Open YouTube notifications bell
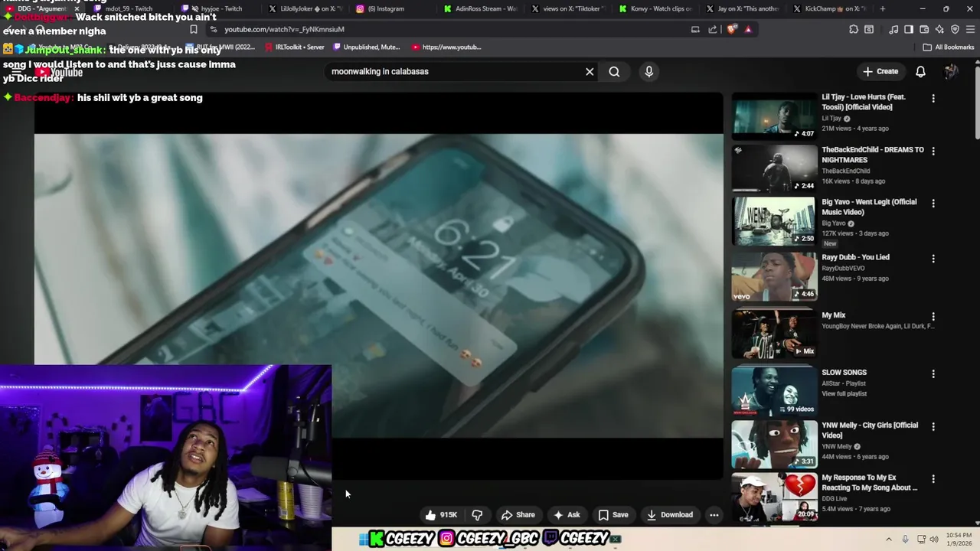 click(921, 71)
